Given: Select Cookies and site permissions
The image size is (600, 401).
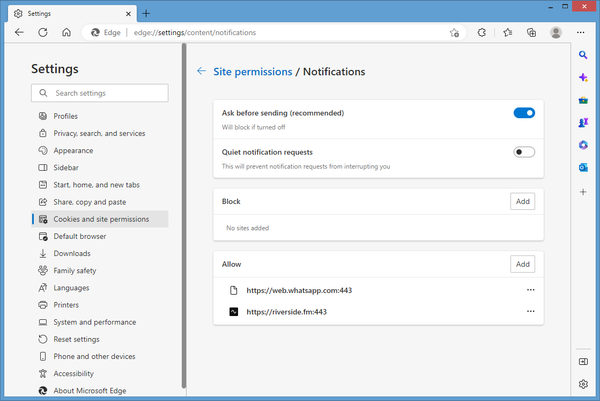Looking at the screenshot, I should click(99, 219).
